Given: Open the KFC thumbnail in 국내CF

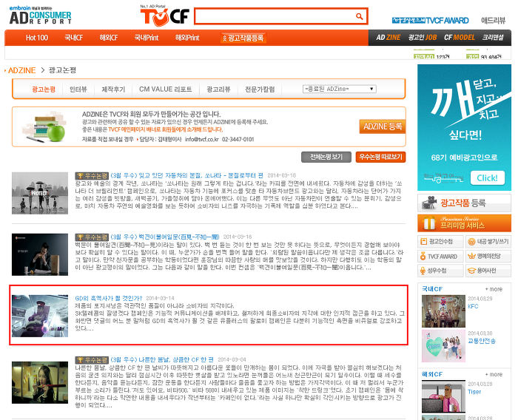Looking at the screenshot, I should point(443,311).
